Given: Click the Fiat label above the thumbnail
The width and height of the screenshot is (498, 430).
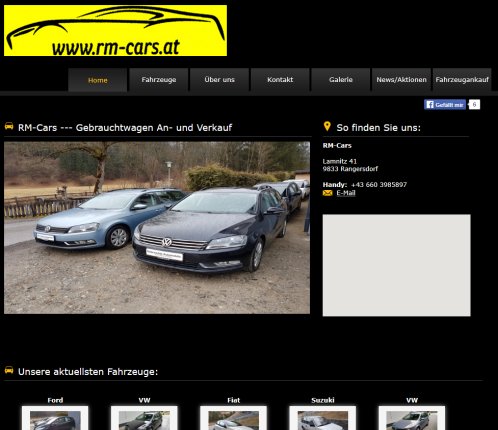Looking at the screenshot, I should click(x=233, y=400).
